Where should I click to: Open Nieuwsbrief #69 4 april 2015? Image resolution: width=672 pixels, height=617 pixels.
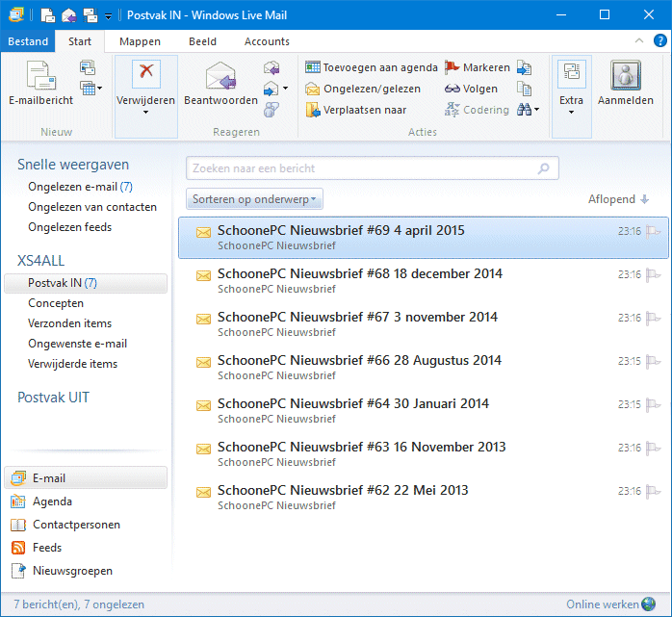424,238
